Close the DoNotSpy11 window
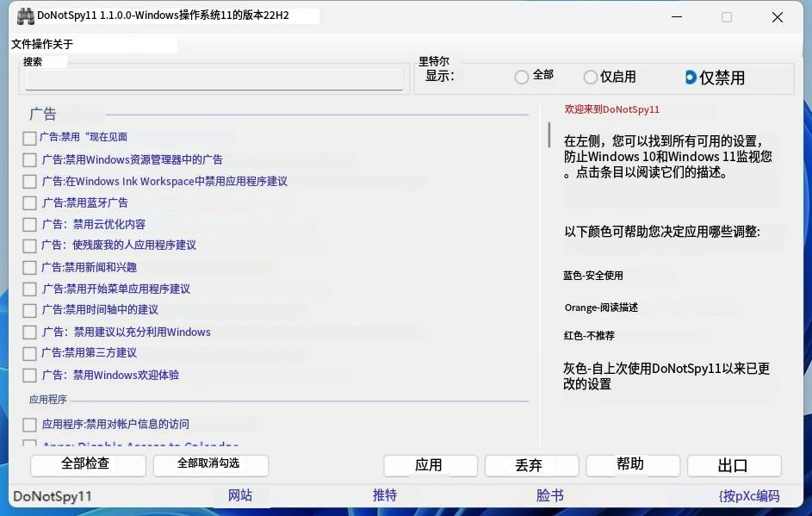Screen dimensions: 812x516 (x=777, y=17)
